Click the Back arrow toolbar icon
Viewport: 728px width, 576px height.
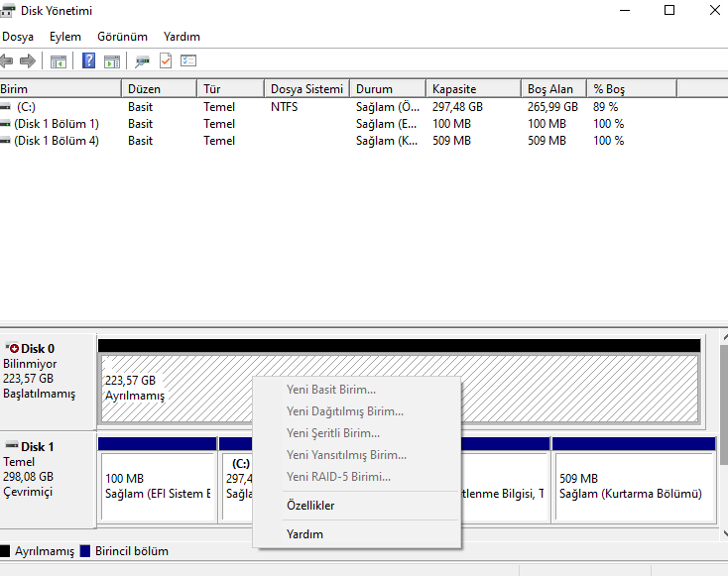pos(6,60)
